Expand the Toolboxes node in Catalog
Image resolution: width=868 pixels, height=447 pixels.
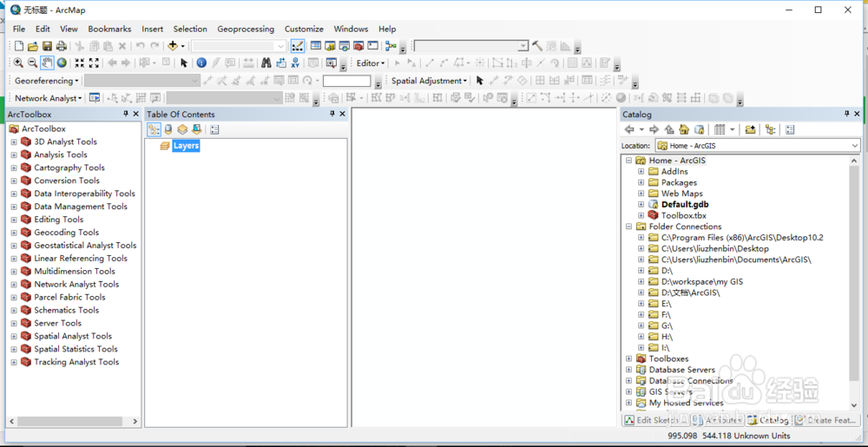click(628, 358)
